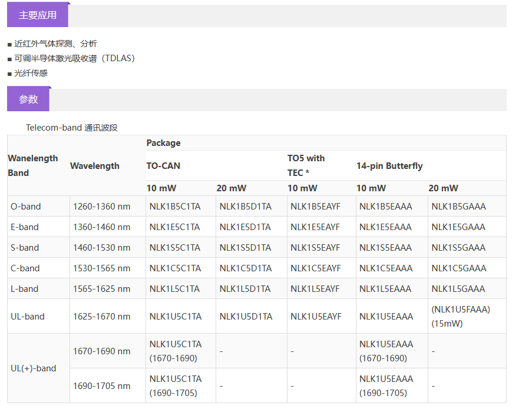Screen dimensions: 532x409
Task: Click the NLK1L5GAAA part number cell
Action: point(458,289)
